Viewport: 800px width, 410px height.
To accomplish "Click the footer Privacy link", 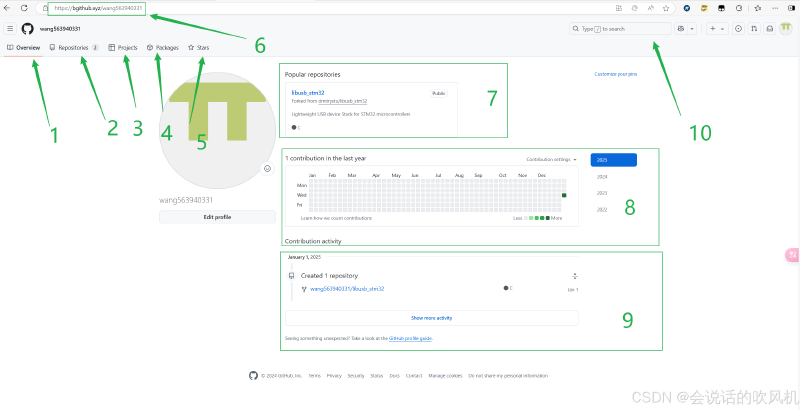I will (x=334, y=376).
